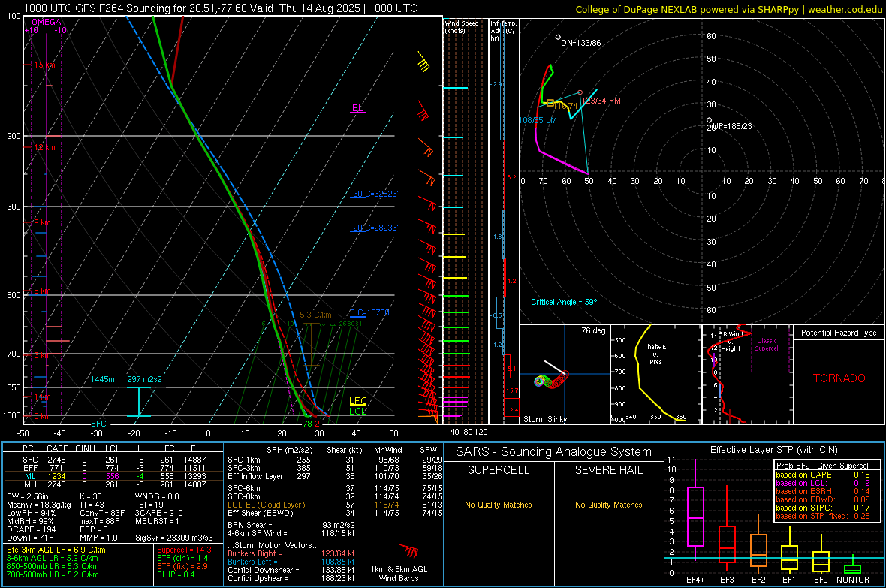Screen dimensions: 886x588
Task: Click the -30 C=32823' height label
Action: point(374,194)
